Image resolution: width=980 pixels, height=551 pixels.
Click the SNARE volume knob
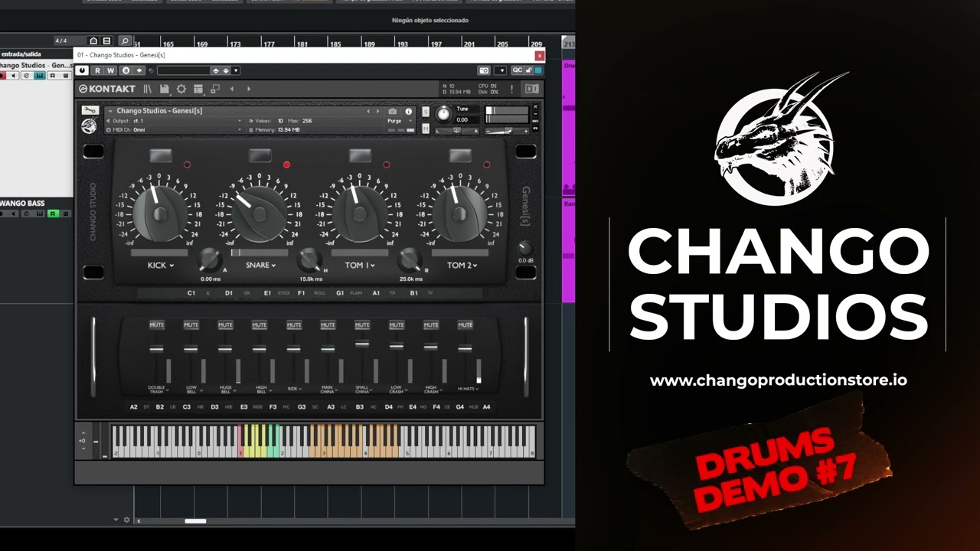(260, 214)
